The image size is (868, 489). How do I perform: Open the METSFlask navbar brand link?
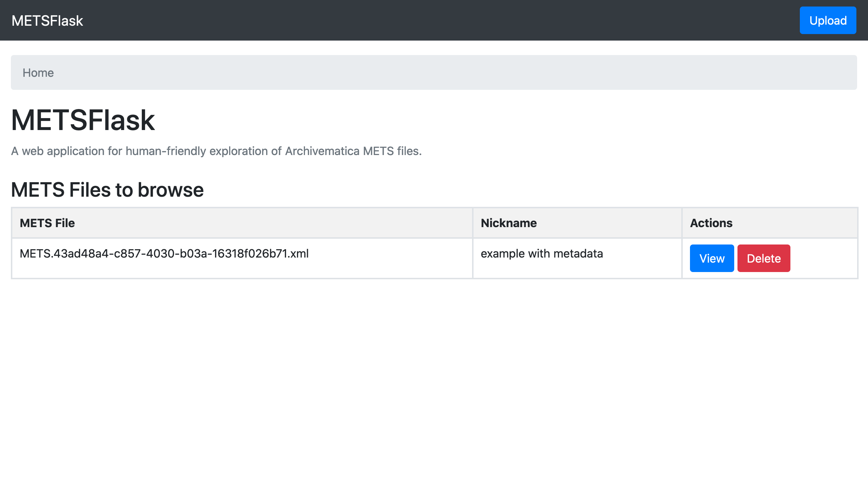47,21
